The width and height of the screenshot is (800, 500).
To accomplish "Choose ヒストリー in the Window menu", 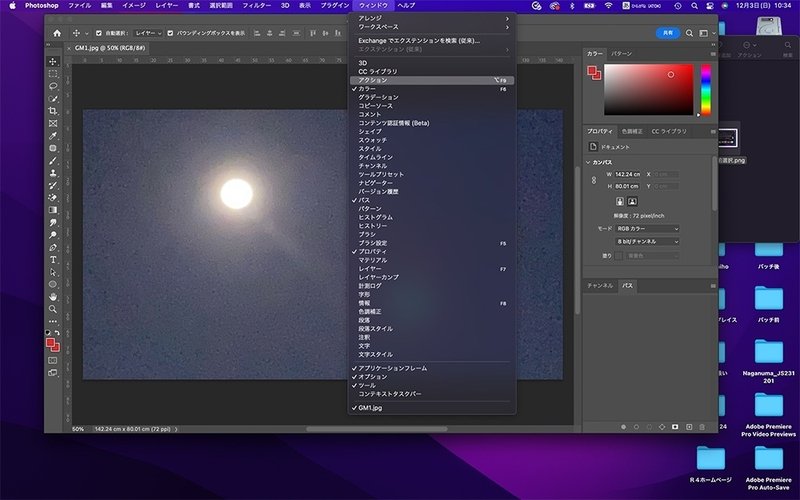I will tap(432, 226).
